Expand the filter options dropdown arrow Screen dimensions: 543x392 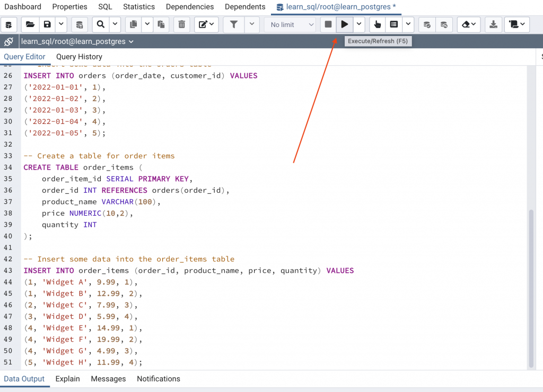[252, 24]
